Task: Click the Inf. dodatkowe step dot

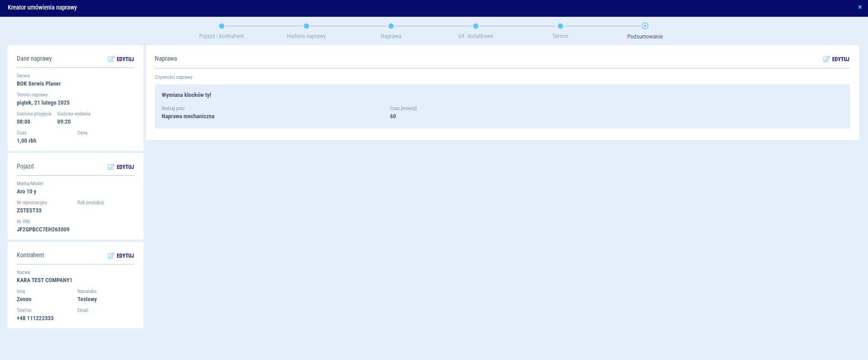Action: (475, 26)
